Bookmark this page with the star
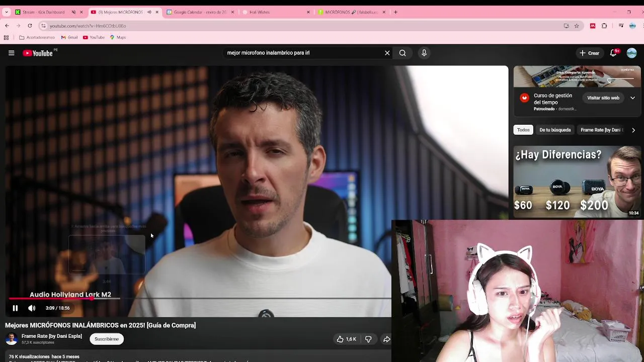Image resolution: width=644 pixels, height=362 pixels. point(577,26)
